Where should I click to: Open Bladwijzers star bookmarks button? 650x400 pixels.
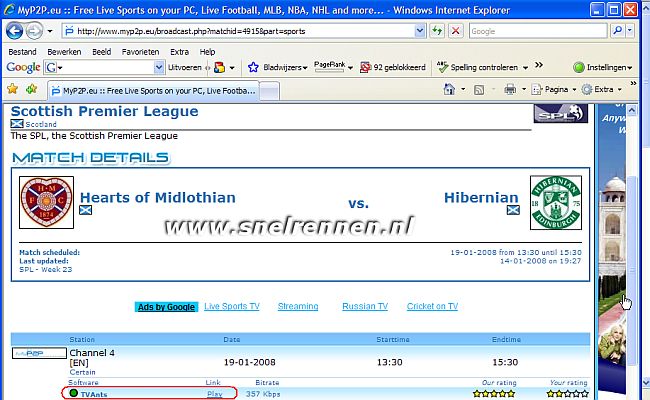(x=277, y=67)
